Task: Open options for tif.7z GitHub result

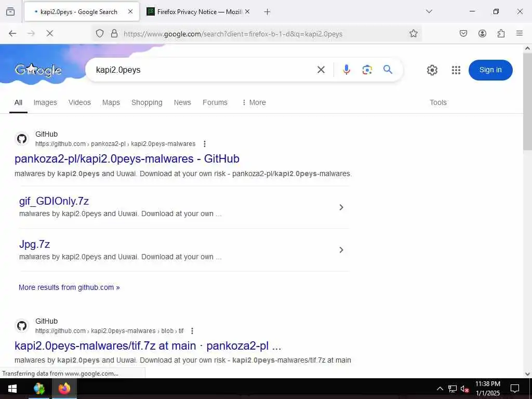Action: (192, 331)
